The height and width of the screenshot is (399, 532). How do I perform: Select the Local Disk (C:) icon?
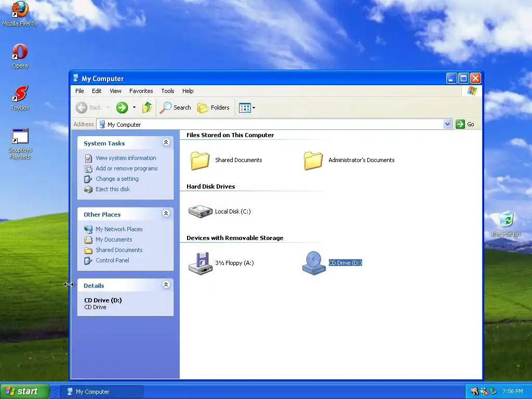[200, 211]
